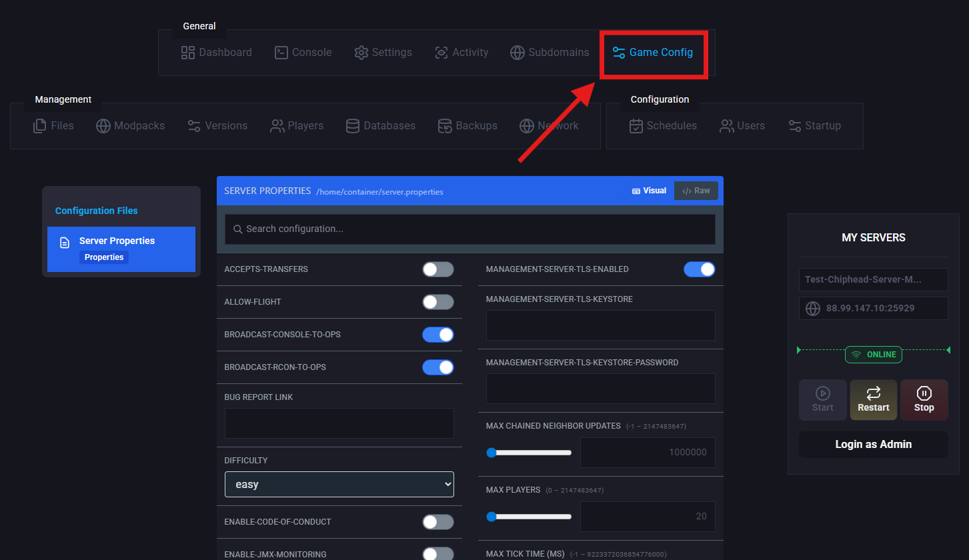Screen dimensions: 969x560
Task: Switch to Raw editor view
Action: [x=696, y=191]
